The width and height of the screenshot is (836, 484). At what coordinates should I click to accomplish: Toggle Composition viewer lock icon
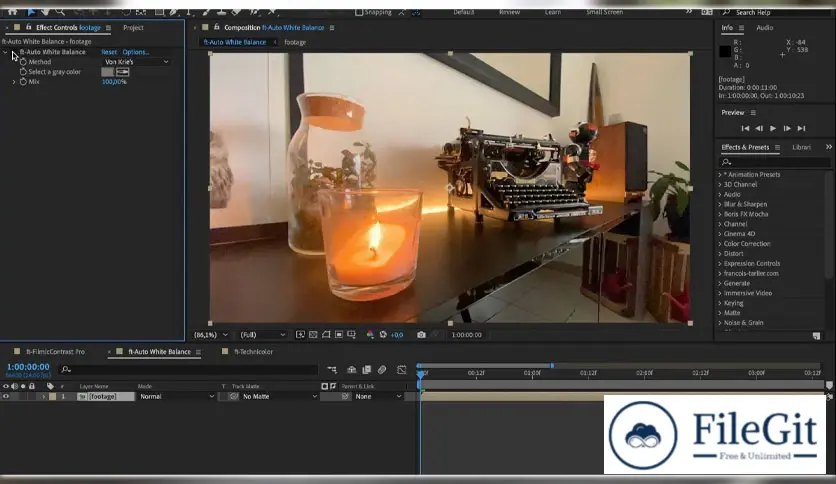click(x=216, y=27)
